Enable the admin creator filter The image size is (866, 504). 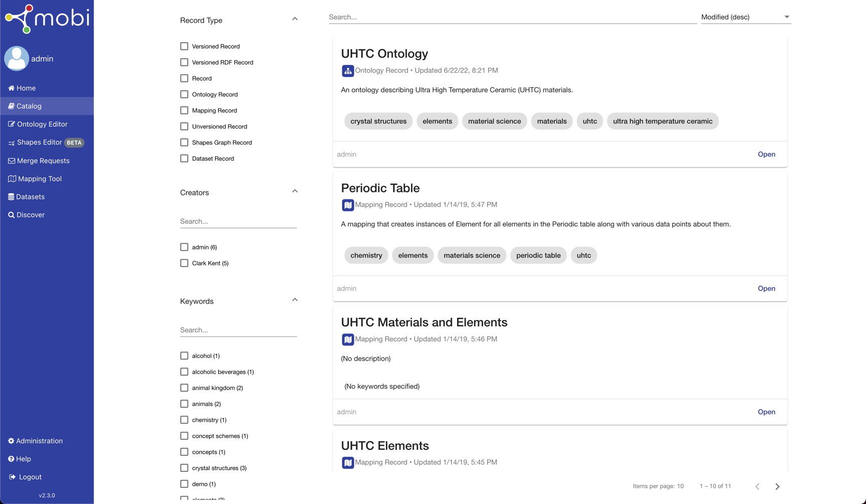184,247
